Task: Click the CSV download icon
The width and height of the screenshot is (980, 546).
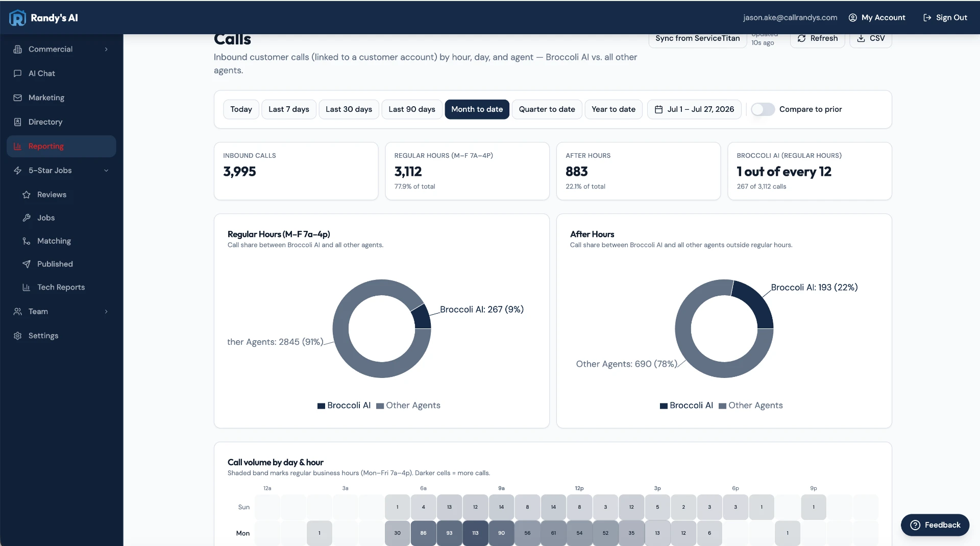Action: (861, 38)
